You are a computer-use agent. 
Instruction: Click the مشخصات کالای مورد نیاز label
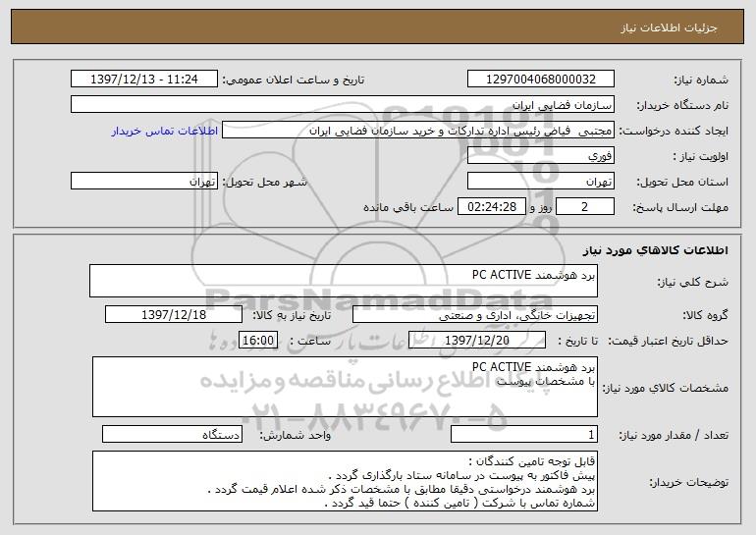pos(666,388)
